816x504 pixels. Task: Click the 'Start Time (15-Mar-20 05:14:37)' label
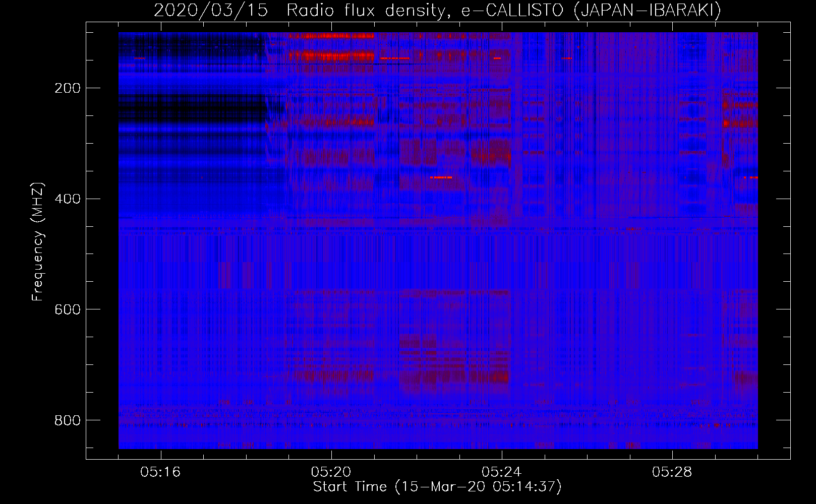pos(437,487)
